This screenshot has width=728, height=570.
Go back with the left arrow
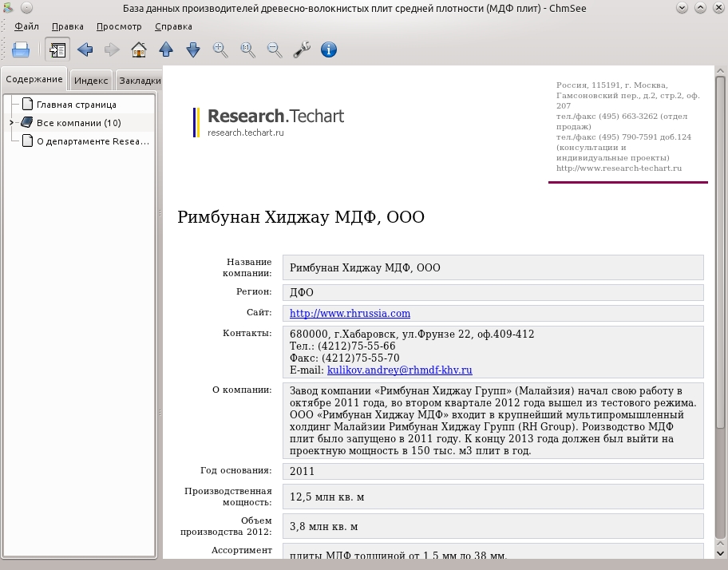85,49
